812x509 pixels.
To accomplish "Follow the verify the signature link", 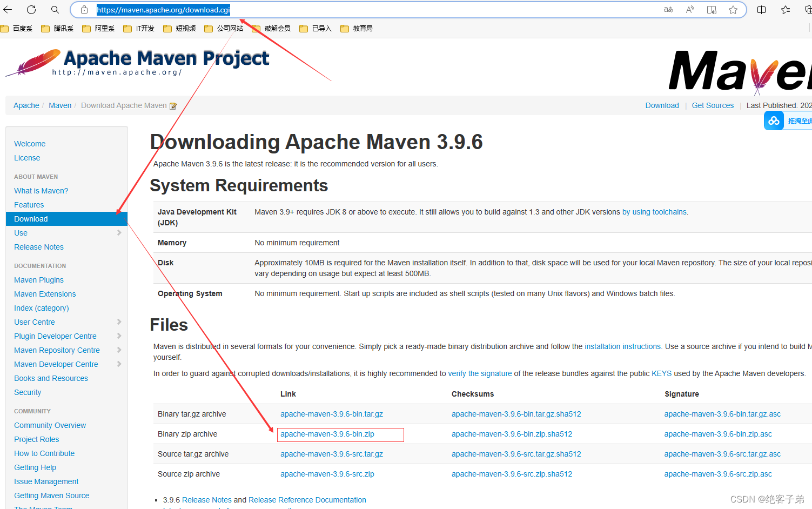I will [480, 373].
